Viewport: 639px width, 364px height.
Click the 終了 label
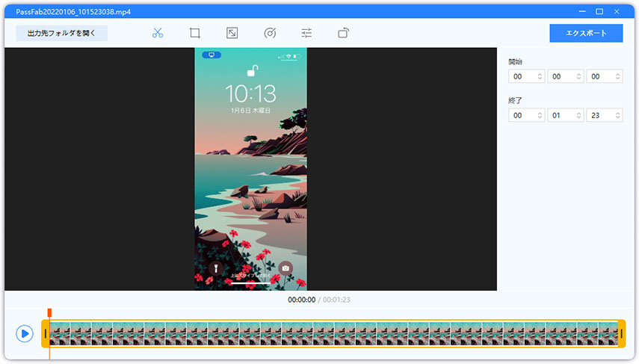click(515, 100)
